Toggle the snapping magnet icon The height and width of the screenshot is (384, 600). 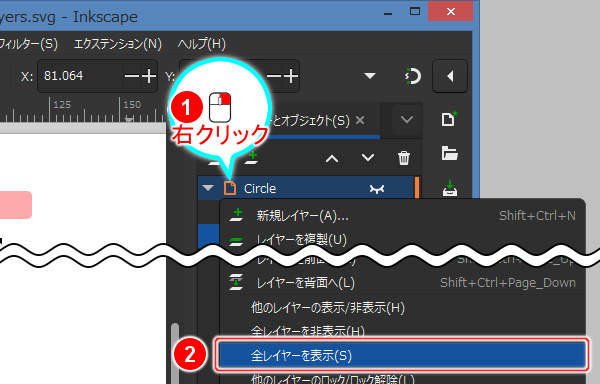click(412, 76)
